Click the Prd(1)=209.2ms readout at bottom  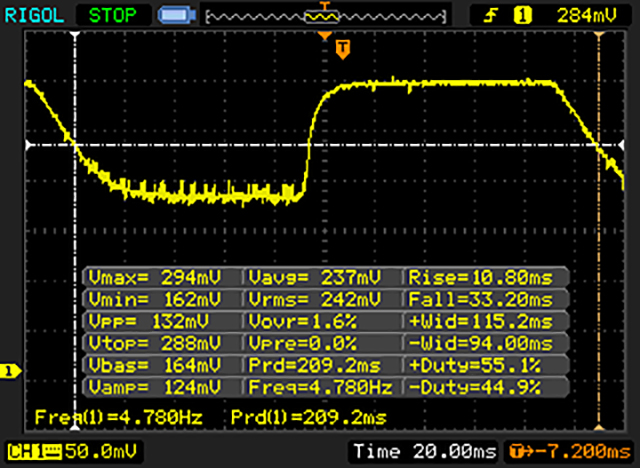tap(308, 415)
